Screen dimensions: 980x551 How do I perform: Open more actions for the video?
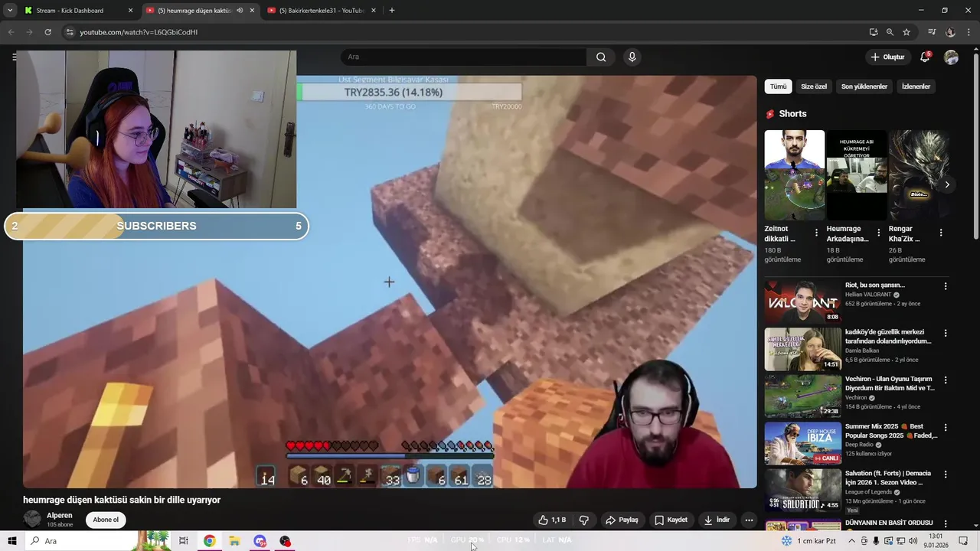[749, 520]
